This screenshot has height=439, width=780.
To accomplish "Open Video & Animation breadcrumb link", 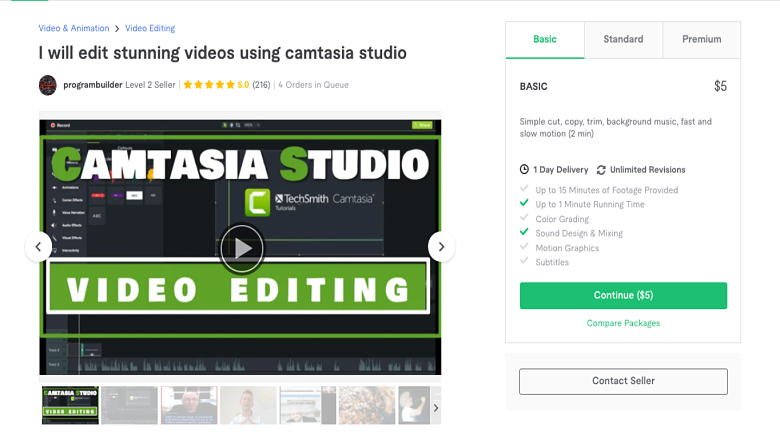I will coord(74,28).
